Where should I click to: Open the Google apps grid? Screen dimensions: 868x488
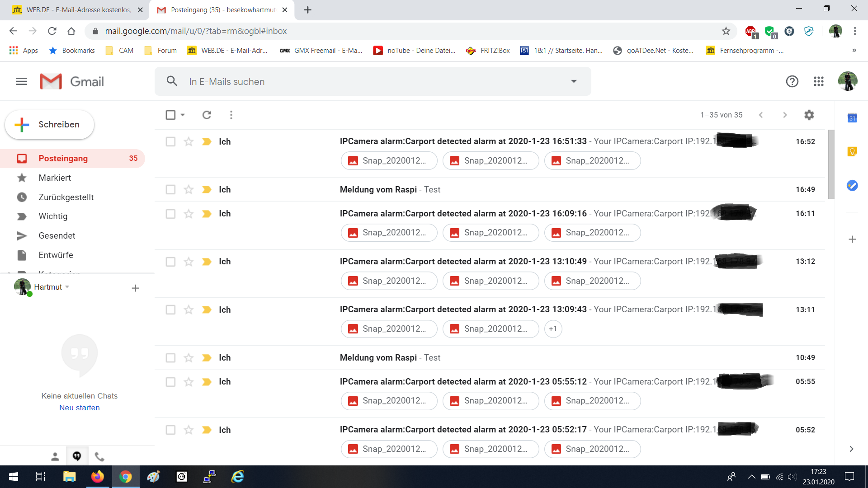[818, 81]
